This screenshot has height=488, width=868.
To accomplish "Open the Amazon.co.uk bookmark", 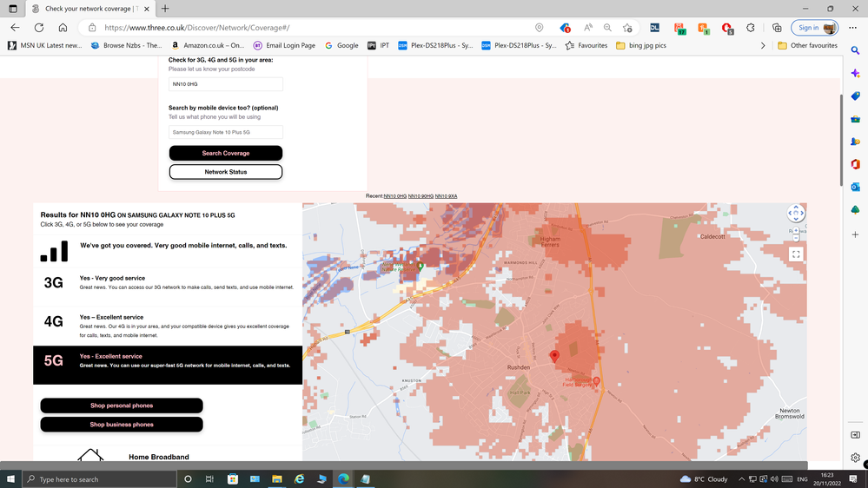I will pos(208,45).
